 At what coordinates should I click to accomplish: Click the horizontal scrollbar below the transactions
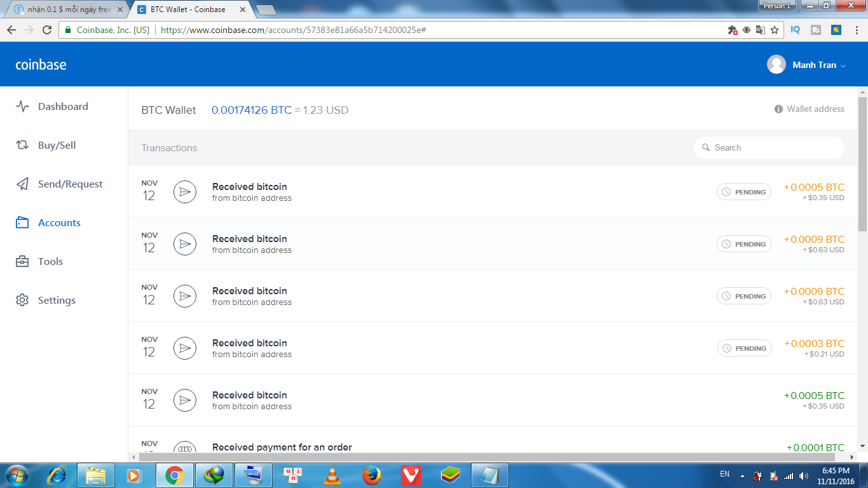(x=487, y=457)
